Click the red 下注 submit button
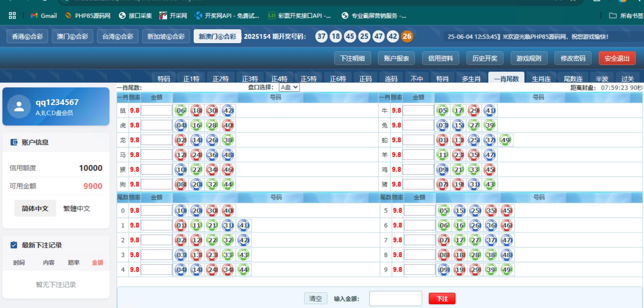 442,299
